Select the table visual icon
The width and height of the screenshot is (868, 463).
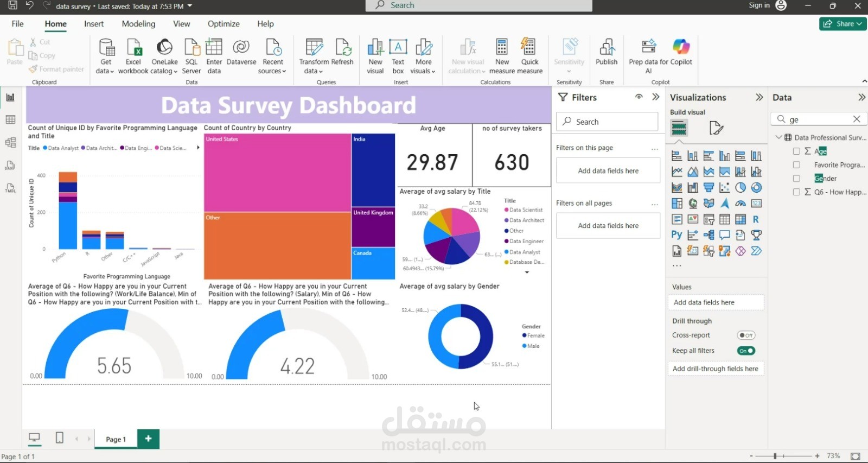tap(725, 219)
